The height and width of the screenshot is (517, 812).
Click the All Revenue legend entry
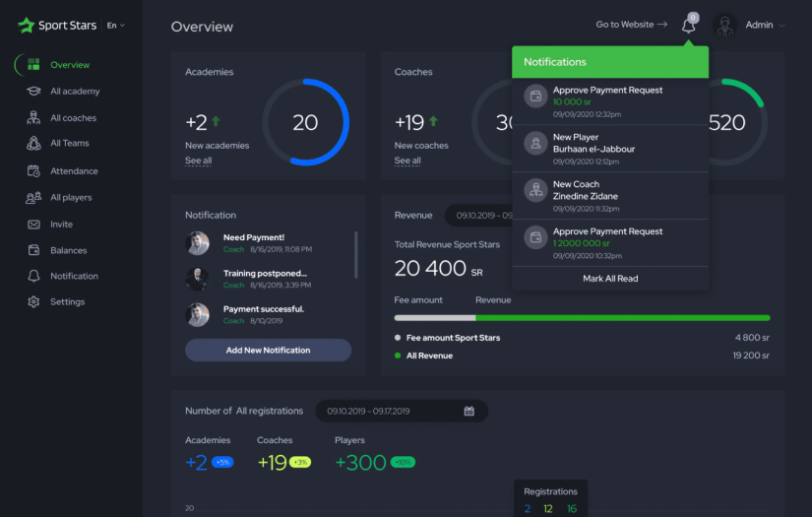click(424, 355)
